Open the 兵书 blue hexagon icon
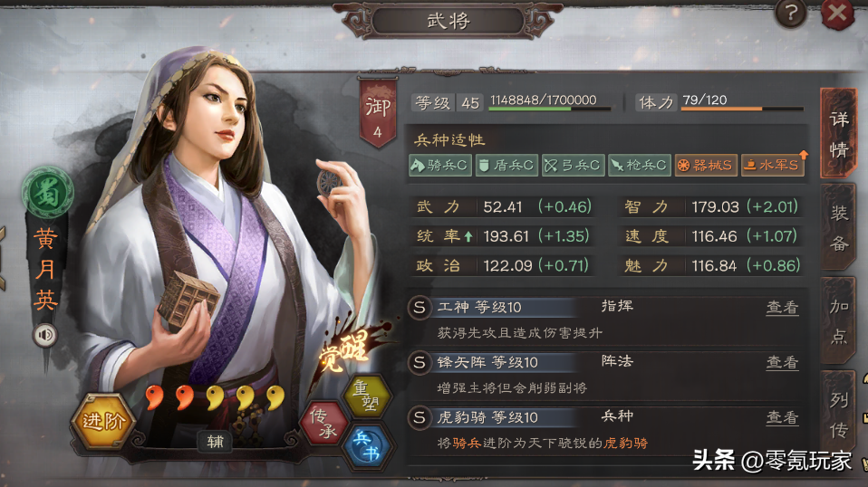 click(x=368, y=446)
